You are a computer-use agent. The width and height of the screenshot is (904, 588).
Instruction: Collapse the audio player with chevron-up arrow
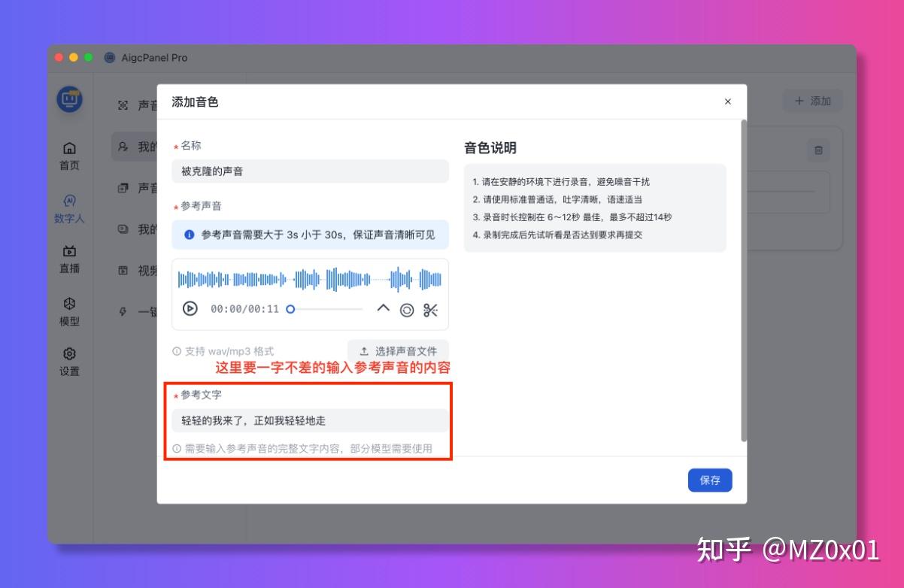383,308
